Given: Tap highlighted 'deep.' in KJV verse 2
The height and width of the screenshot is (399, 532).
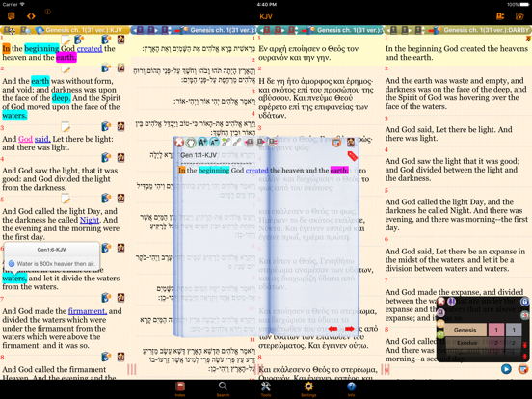Looking at the screenshot, I should tap(62, 98).
